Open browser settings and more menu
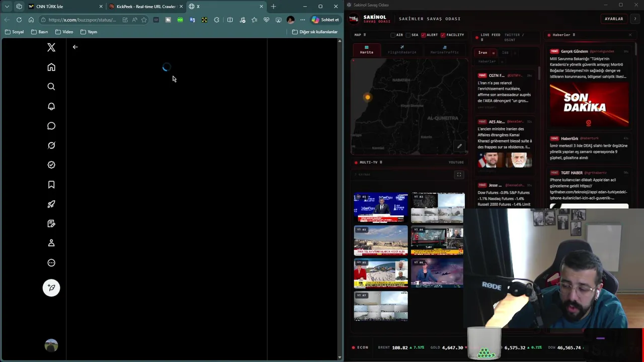 tap(302, 20)
